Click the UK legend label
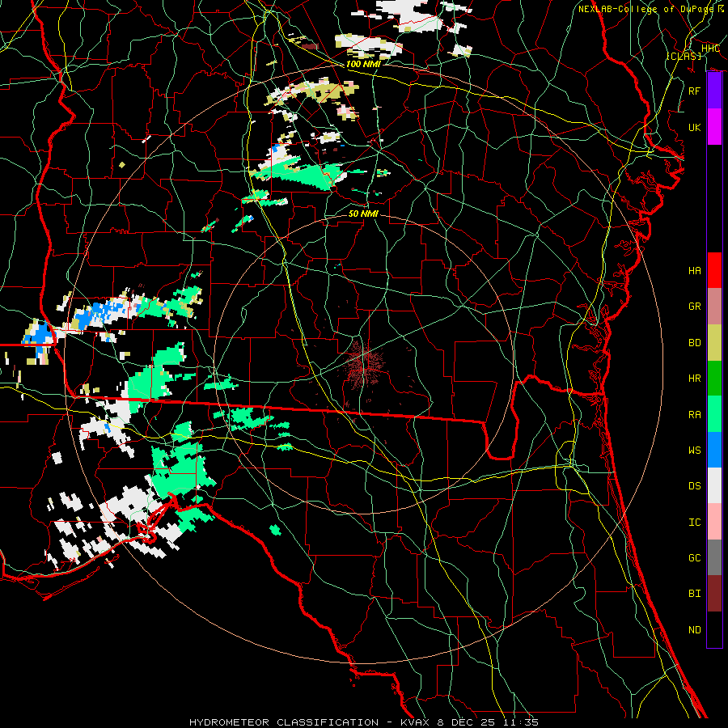The height and width of the screenshot is (728, 728). tap(695, 127)
